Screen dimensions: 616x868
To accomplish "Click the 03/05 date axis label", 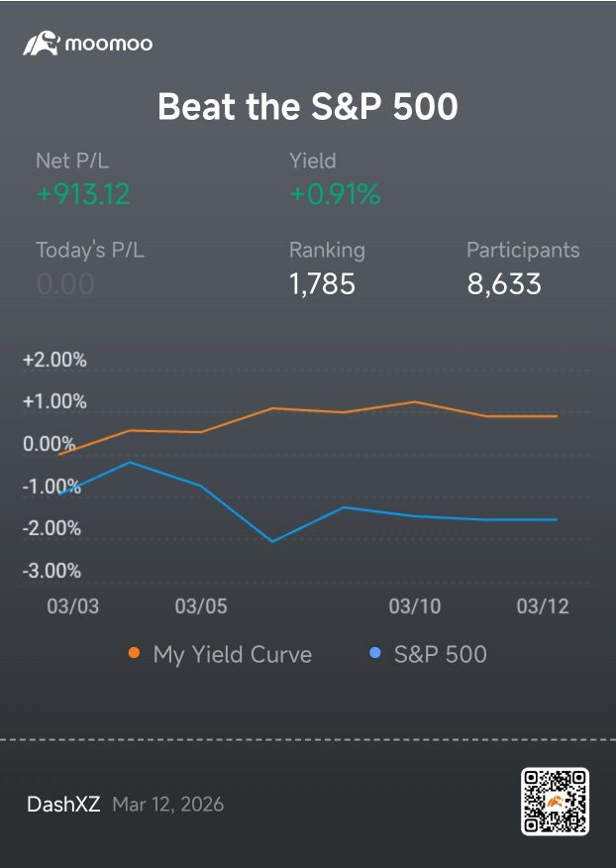I will tap(201, 606).
